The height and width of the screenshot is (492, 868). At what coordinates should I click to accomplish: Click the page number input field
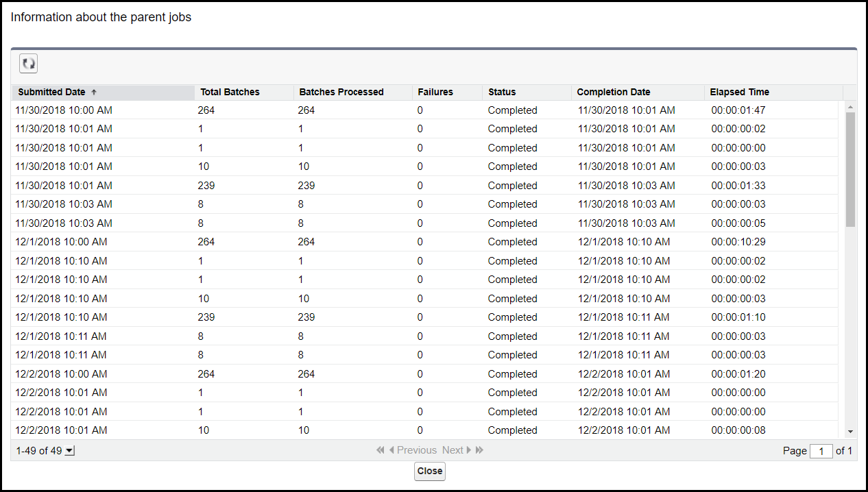coord(821,451)
